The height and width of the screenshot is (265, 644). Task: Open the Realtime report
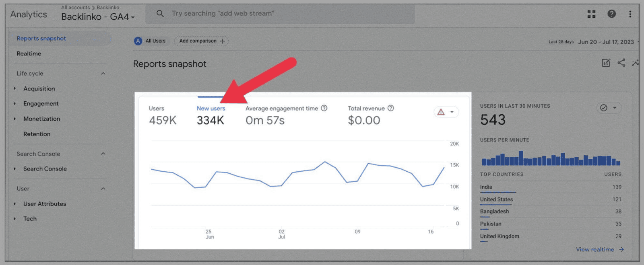click(29, 53)
